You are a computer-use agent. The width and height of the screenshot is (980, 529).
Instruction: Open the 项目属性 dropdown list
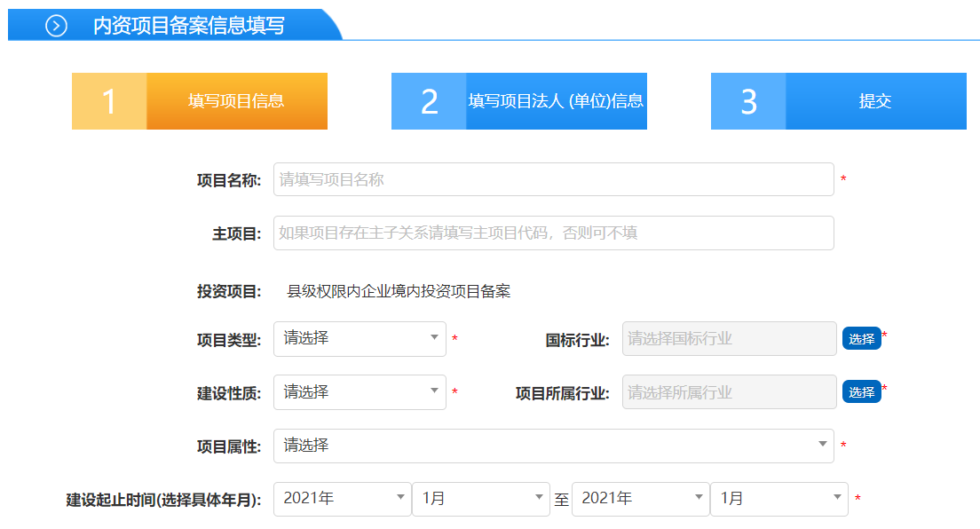pos(553,446)
